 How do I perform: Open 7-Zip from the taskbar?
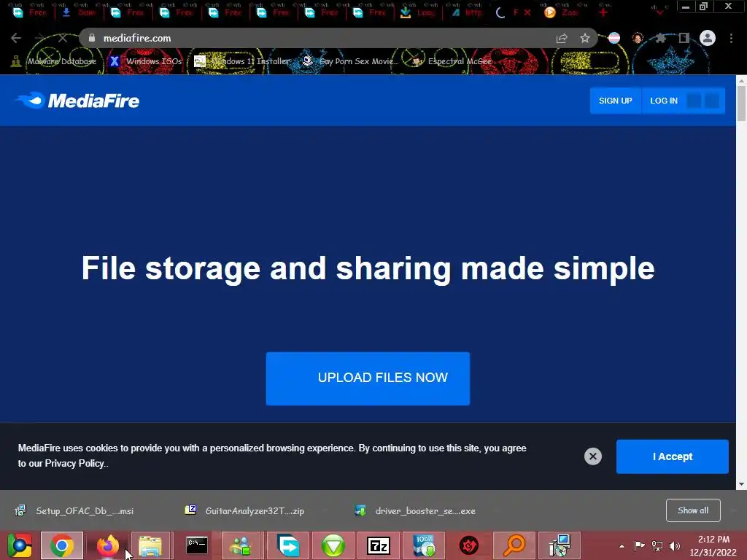pos(379,545)
